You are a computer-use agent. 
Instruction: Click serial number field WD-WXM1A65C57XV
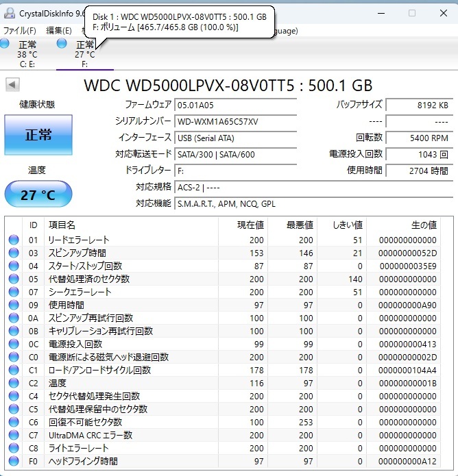[x=236, y=121]
